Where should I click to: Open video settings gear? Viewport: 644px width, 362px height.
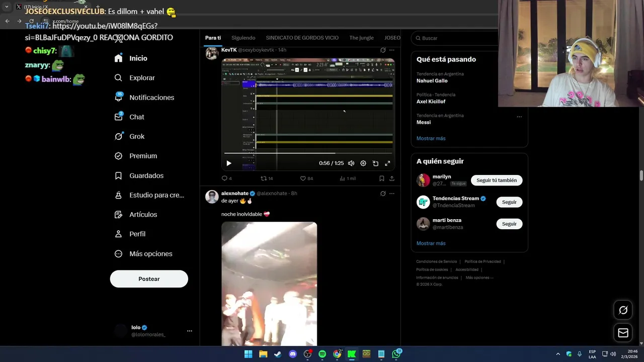363,163
